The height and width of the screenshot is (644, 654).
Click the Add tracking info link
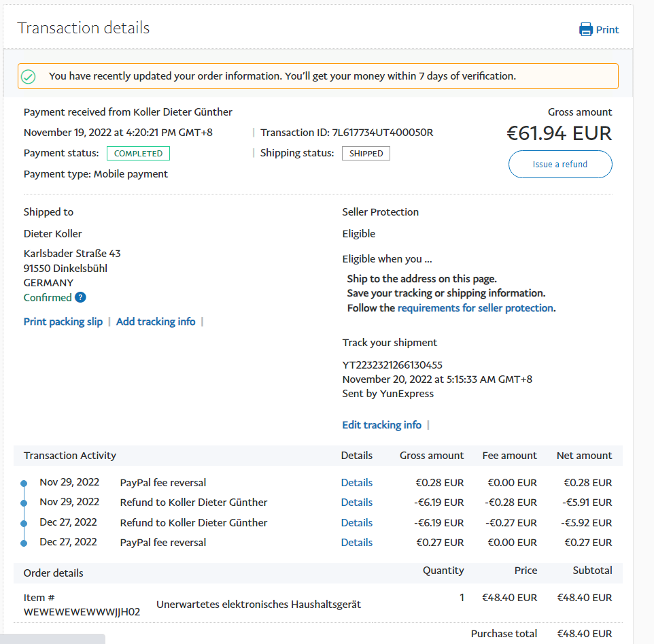click(x=156, y=322)
